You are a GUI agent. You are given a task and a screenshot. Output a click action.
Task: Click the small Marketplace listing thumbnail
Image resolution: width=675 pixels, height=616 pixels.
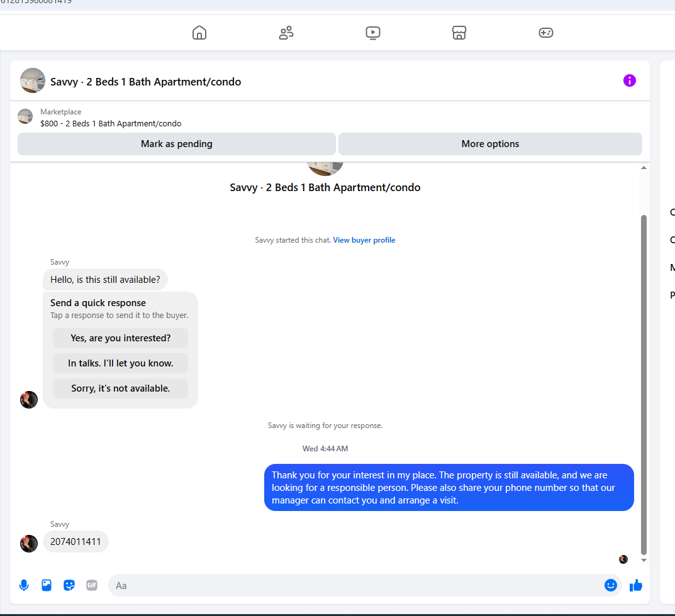click(x=25, y=116)
